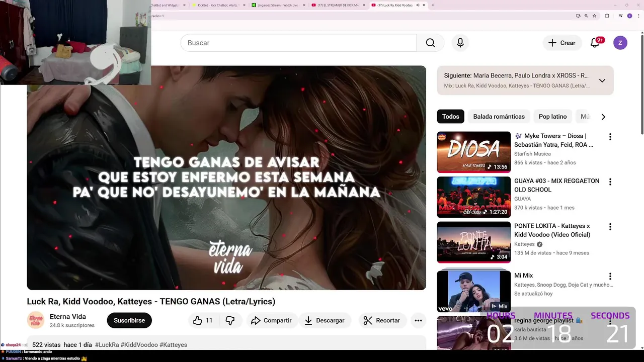Open the PONTE LOKITA video title
Screen dimensions: 644x362
tap(552, 230)
